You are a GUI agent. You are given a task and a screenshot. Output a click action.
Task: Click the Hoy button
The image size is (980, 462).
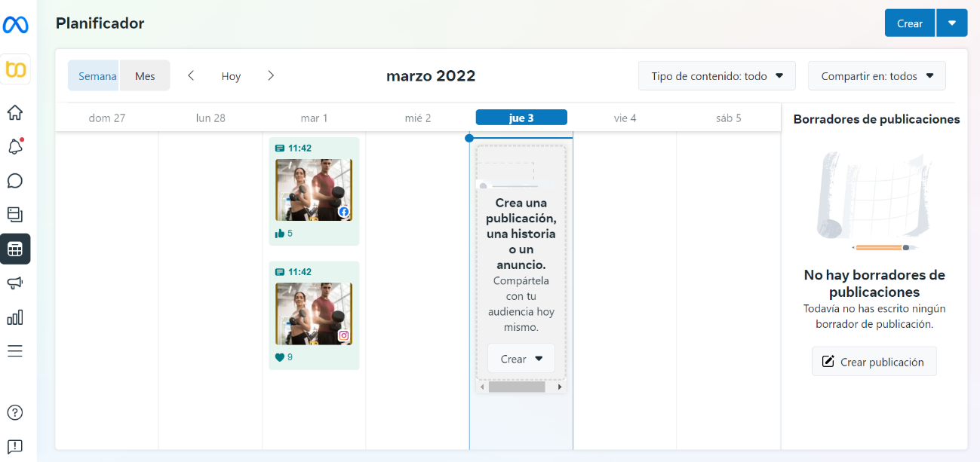click(x=231, y=76)
